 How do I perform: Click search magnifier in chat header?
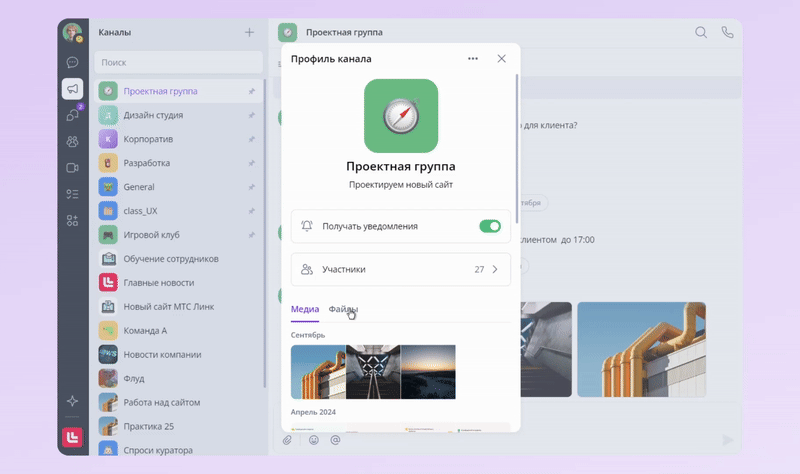tap(701, 32)
